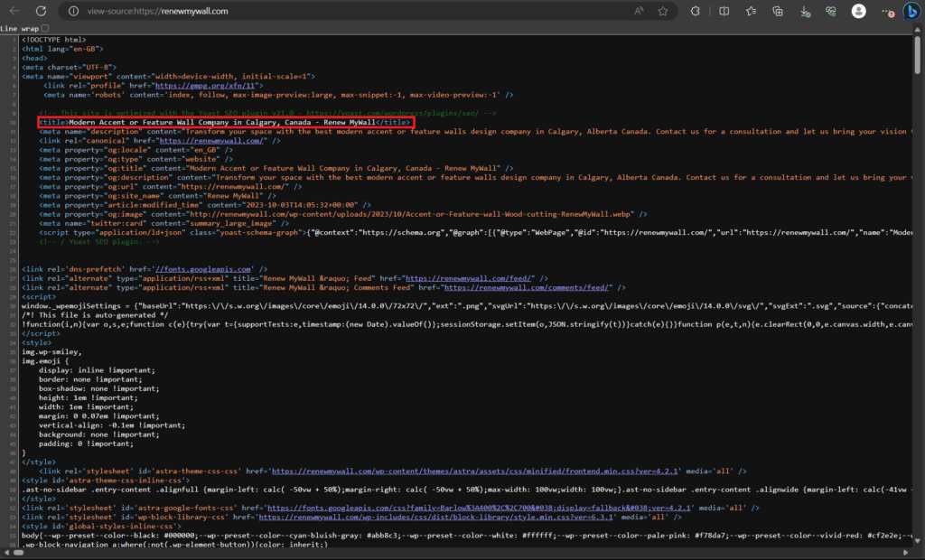Open the renewmywall.com/comments/feed/ link
The height and width of the screenshot is (560, 925).
click(527, 287)
